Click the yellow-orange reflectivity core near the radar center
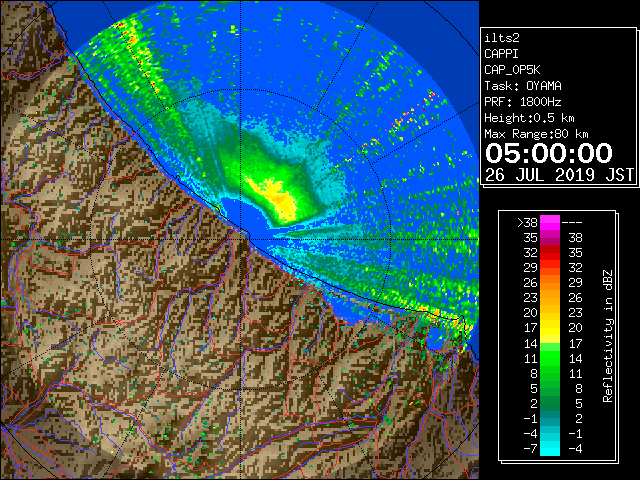Screen dimensions: 640x480 [279, 201]
